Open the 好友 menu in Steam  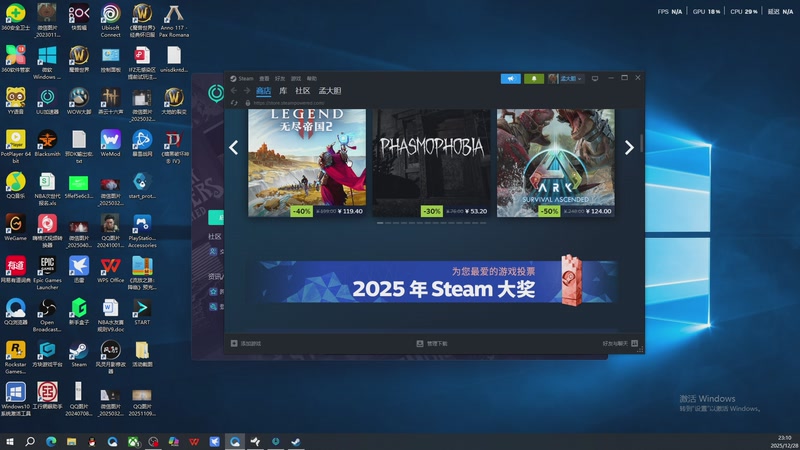[280, 79]
